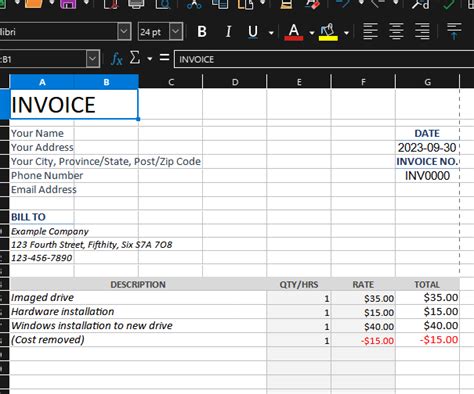Click the Name Box cell reference

[43, 59]
